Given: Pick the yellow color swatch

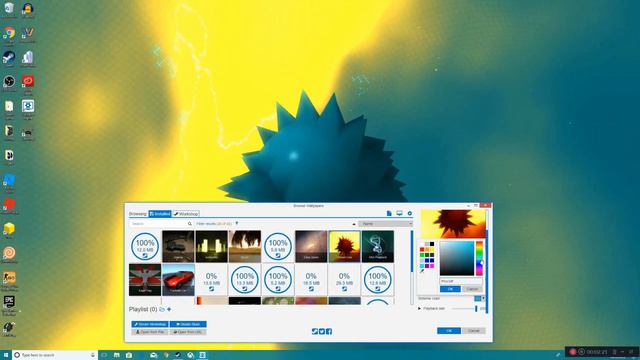Looking at the screenshot, I should [432, 249].
